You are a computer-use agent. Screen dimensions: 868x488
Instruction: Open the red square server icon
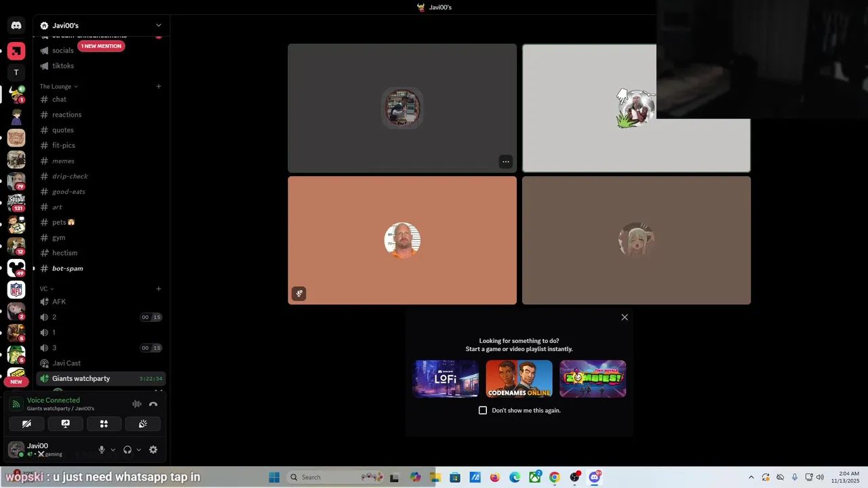tap(16, 51)
